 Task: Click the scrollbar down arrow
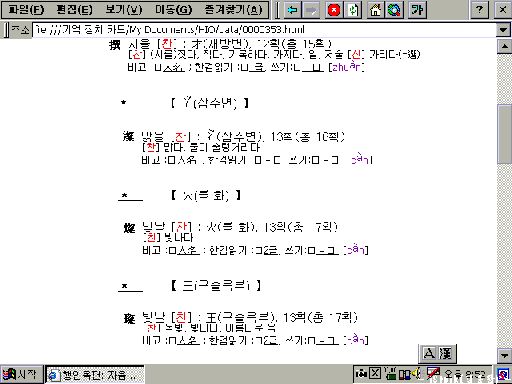504,356
